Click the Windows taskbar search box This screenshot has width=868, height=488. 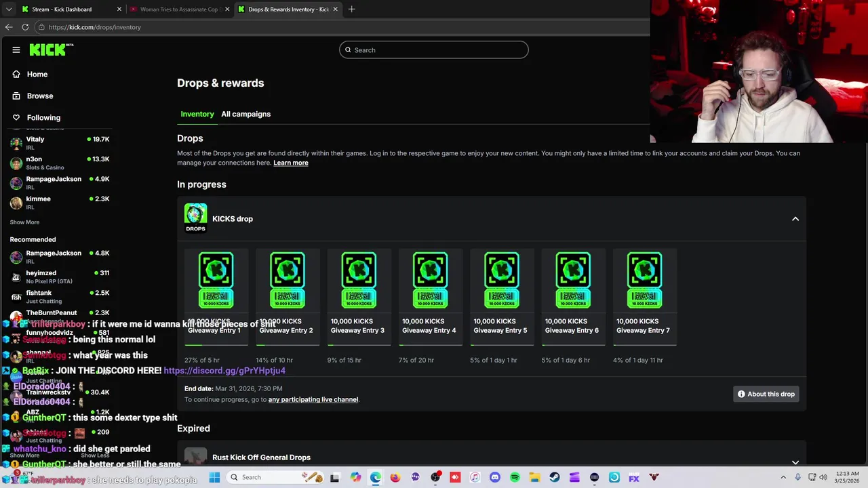(275, 477)
